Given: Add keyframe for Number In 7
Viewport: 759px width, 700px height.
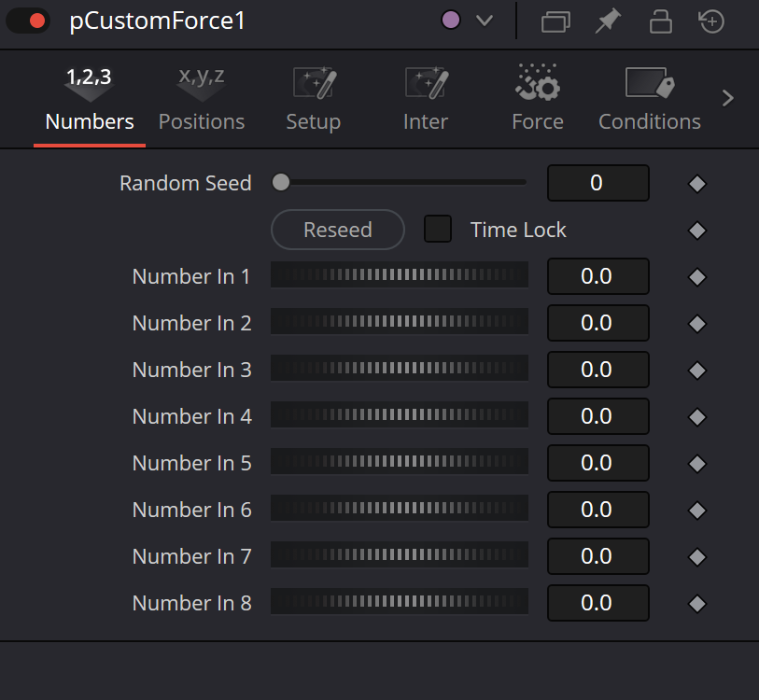Looking at the screenshot, I should click(x=697, y=557).
